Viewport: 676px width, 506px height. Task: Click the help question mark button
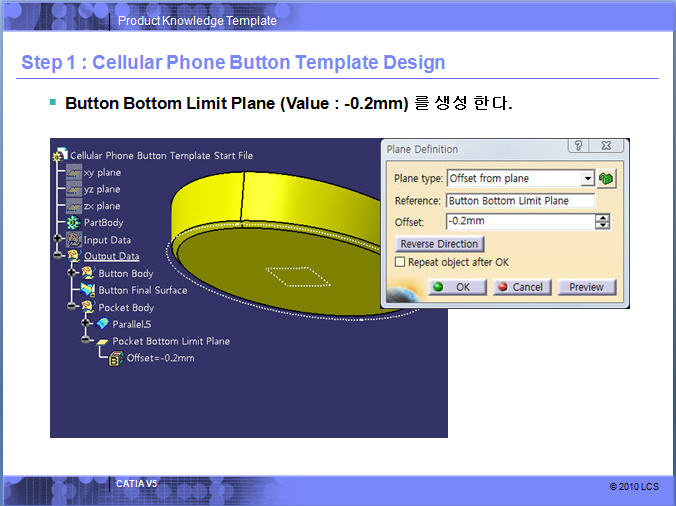pos(577,147)
